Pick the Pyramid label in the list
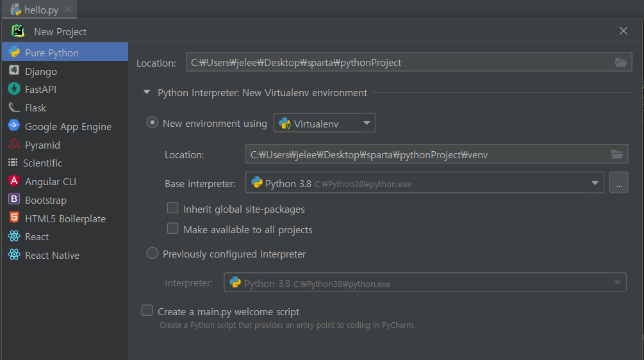The width and height of the screenshot is (644, 360). coord(43,145)
